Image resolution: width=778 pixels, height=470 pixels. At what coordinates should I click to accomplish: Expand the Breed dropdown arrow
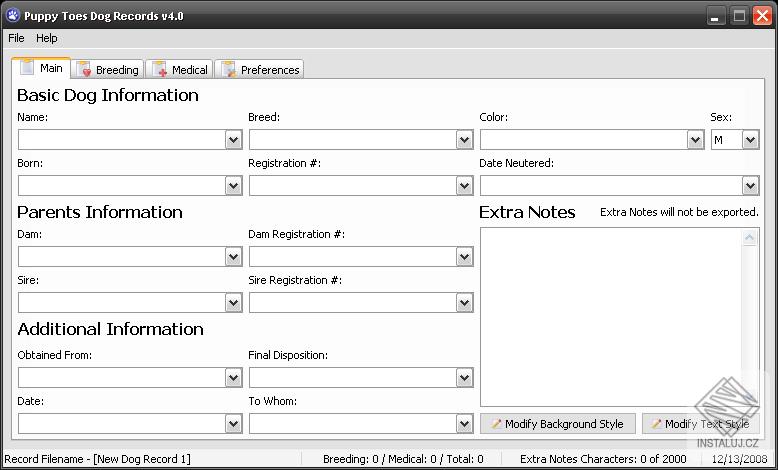pos(464,140)
